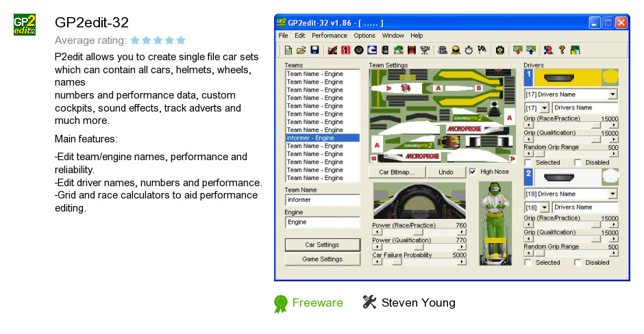Open the [17] Drivers Name dropdown

612,94
